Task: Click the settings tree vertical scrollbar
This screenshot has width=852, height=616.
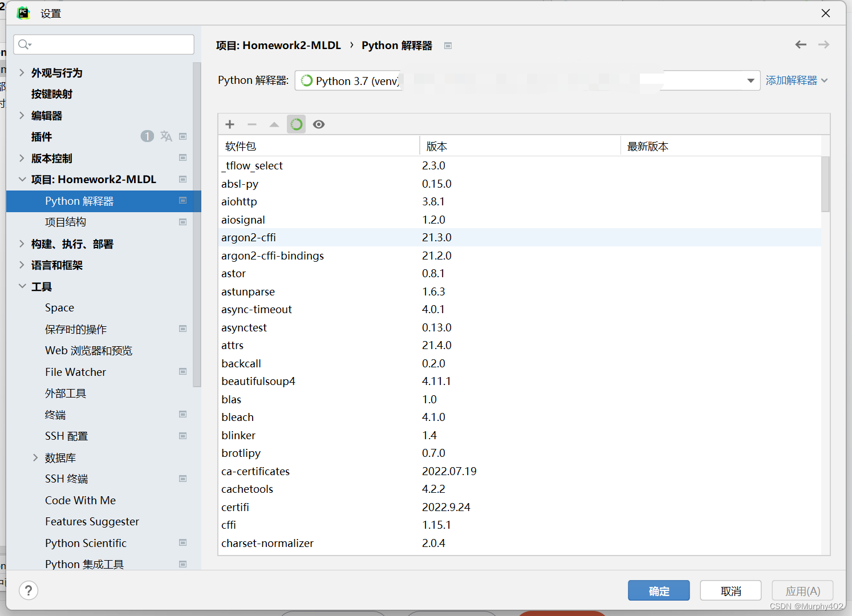Action: click(x=197, y=224)
